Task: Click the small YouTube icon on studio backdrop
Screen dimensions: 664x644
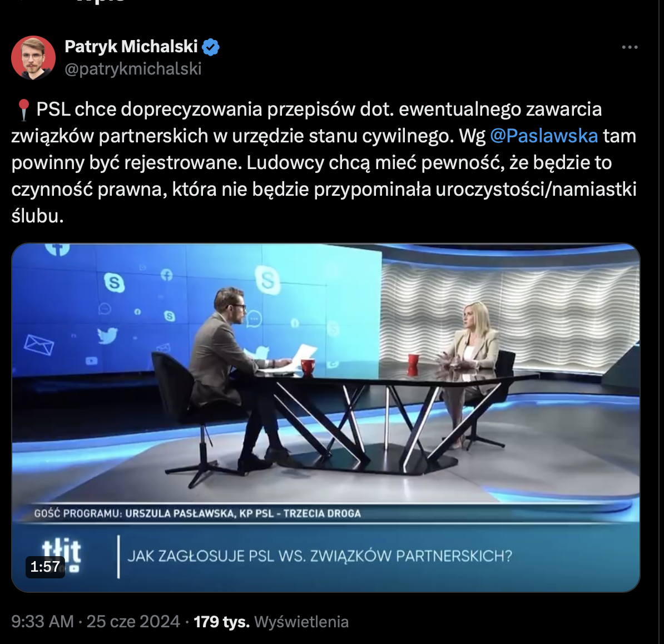Action: (x=91, y=361)
